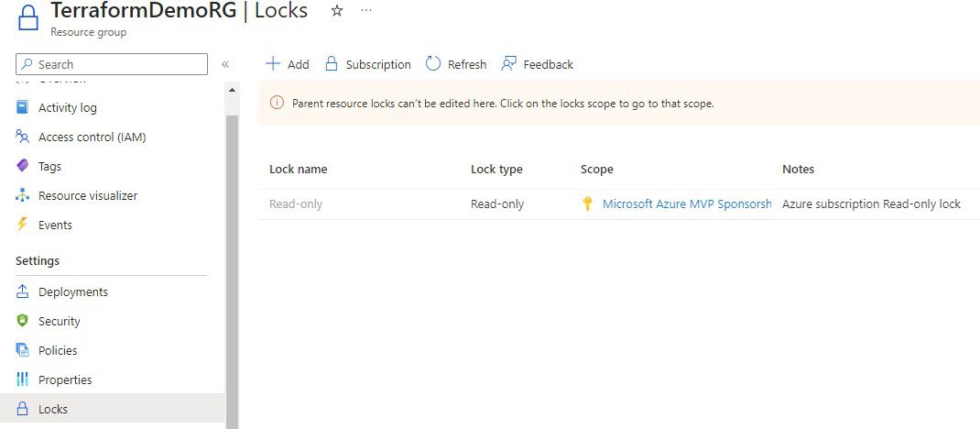This screenshot has width=980, height=429.
Task: Collapse the sidebar with double chevron
Action: [x=225, y=64]
